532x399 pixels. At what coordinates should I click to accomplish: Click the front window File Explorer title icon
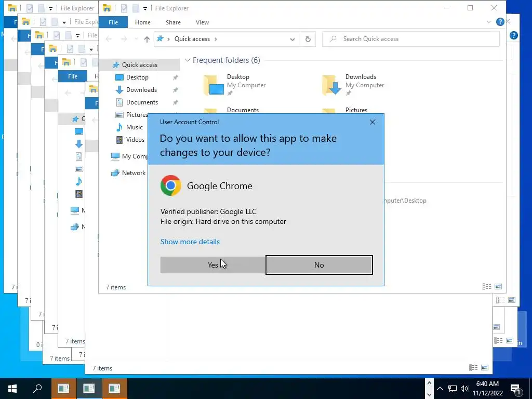107,8
